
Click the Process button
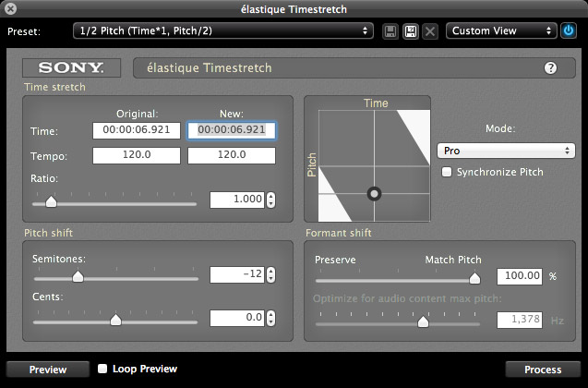[543, 370]
